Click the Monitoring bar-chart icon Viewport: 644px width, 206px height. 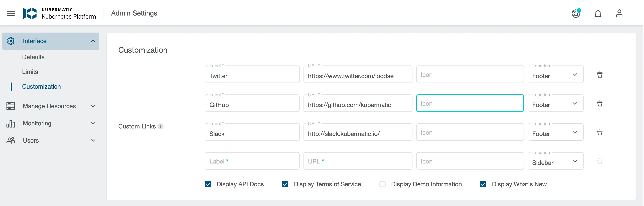10,123
